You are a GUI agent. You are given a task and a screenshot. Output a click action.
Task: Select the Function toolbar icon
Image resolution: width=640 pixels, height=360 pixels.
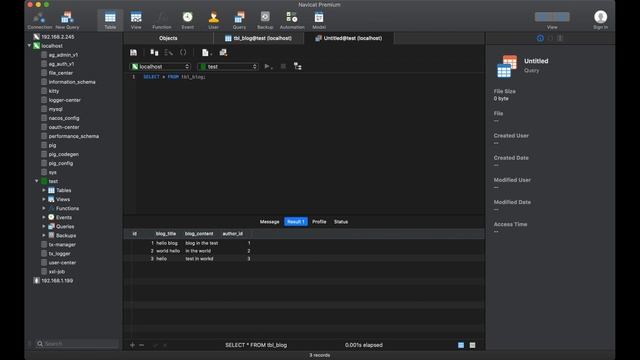(162, 20)
